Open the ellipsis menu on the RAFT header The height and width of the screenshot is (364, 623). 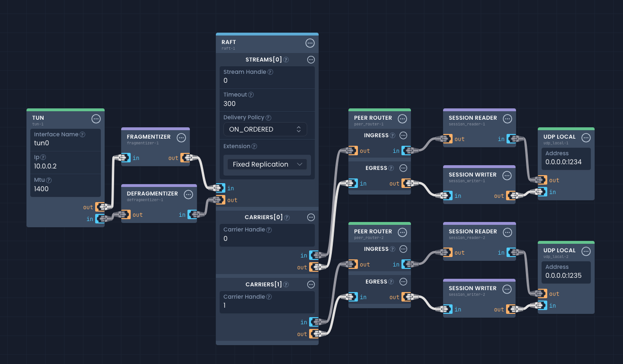[310, 43]
